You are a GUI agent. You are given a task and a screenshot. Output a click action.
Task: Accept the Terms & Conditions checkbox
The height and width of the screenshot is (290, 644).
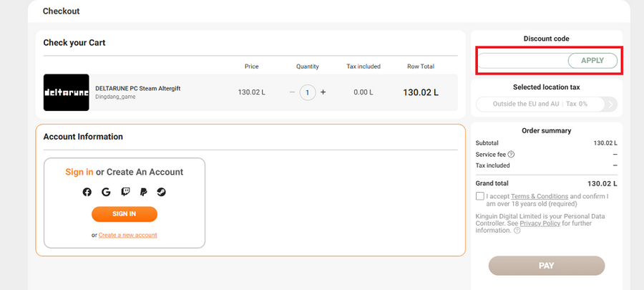(479, 196)
